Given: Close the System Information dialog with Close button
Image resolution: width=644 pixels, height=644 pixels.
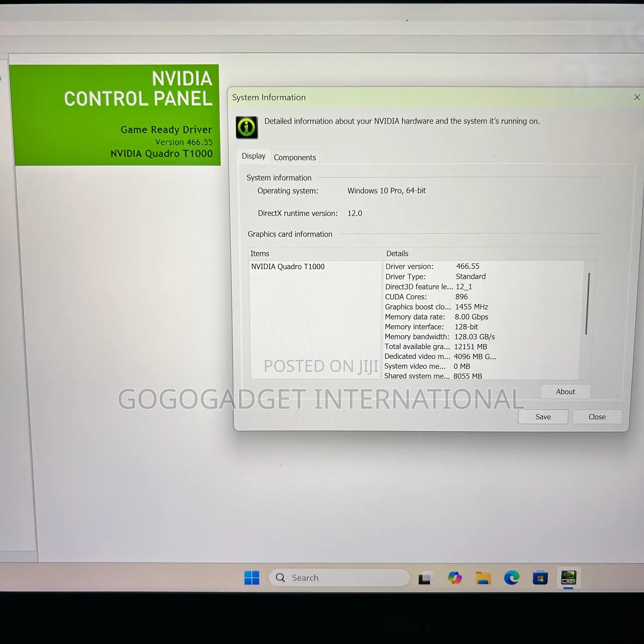Looking at the screenshot, I should pos(597,417).
